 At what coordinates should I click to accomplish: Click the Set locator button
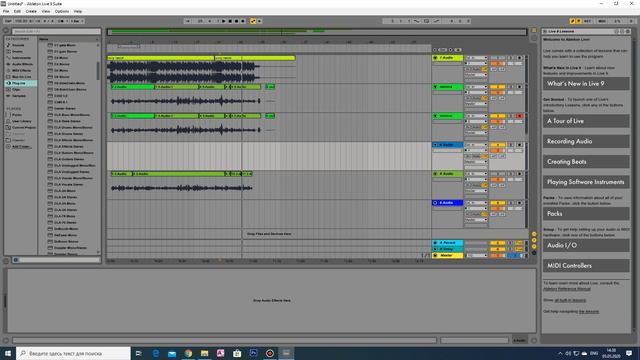pyautogui.click(x=442, y=50)
